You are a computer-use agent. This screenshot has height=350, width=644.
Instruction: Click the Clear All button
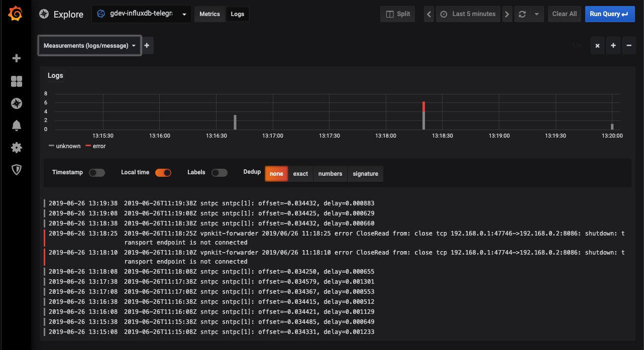tap(564, 14)
